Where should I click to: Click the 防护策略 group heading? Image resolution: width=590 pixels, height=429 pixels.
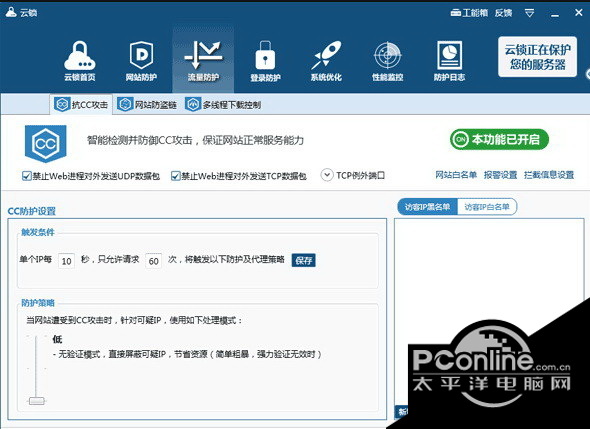38,303
